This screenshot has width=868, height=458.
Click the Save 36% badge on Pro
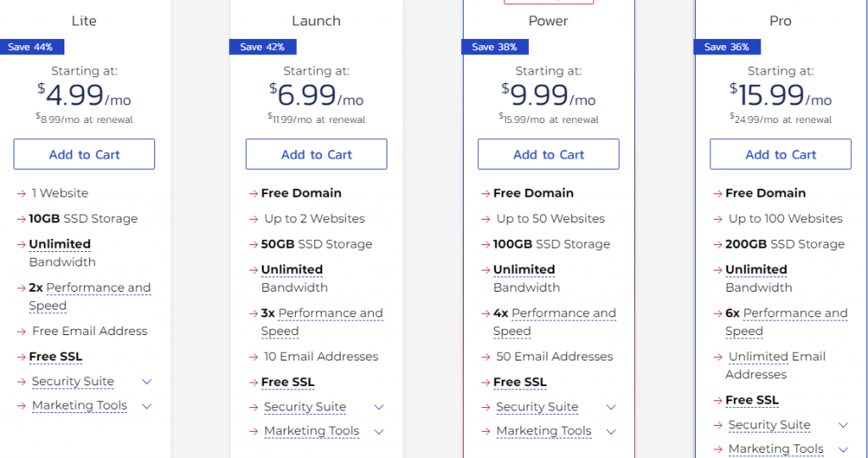[x=726, y=47]
